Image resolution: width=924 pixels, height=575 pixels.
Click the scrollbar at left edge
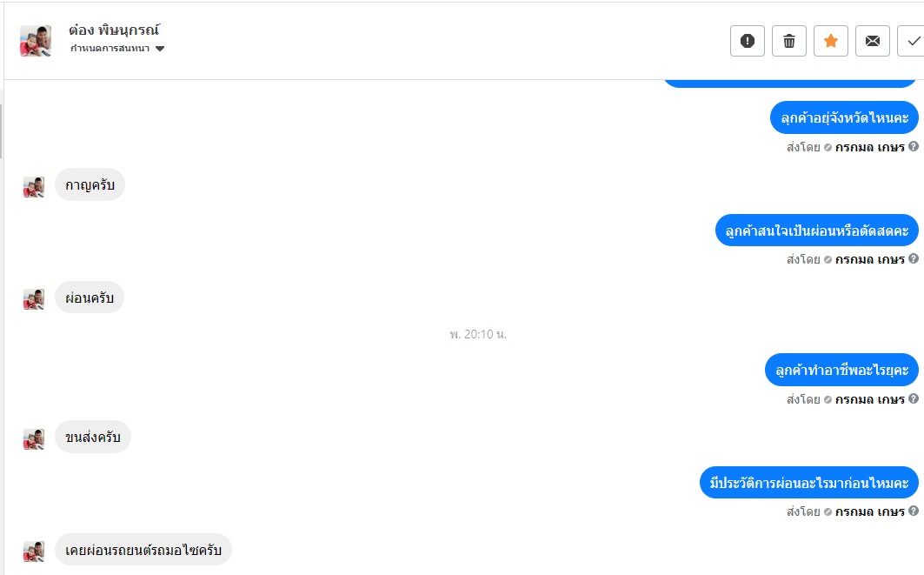pyautogui.click(x=1, y=131)
